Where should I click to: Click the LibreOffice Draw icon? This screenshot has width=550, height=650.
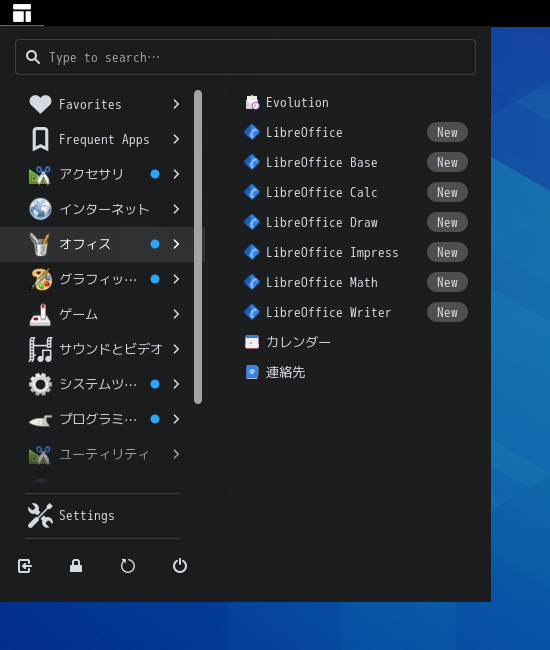point(252,222)
